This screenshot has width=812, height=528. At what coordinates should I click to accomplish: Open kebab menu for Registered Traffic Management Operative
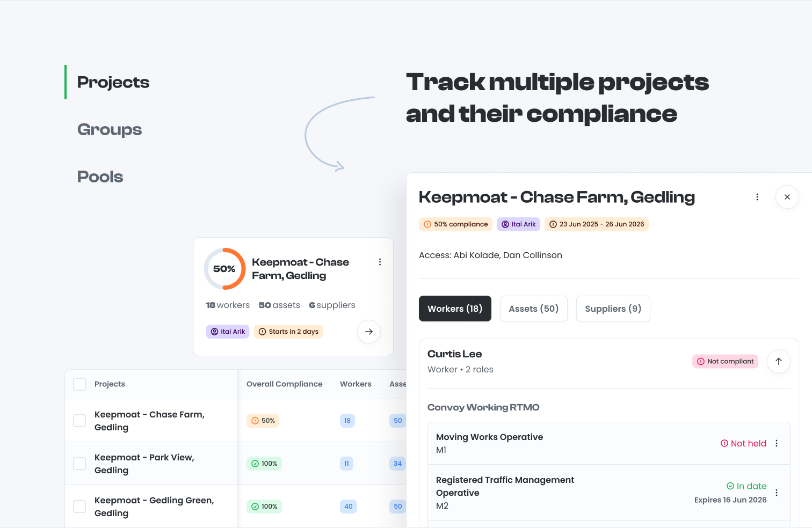[777, 493]
